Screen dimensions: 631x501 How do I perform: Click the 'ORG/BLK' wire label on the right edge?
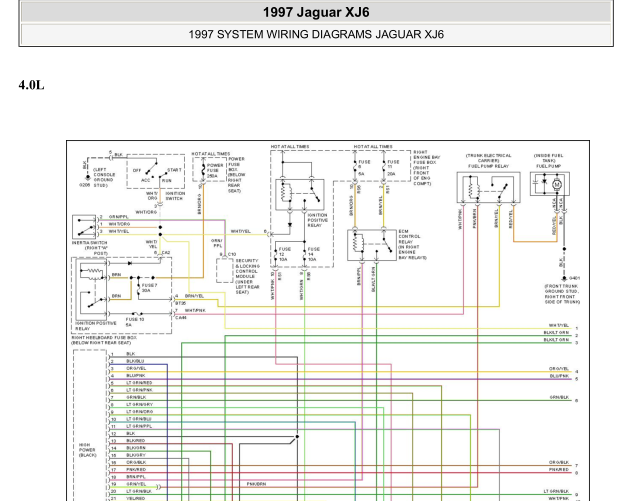559,462
